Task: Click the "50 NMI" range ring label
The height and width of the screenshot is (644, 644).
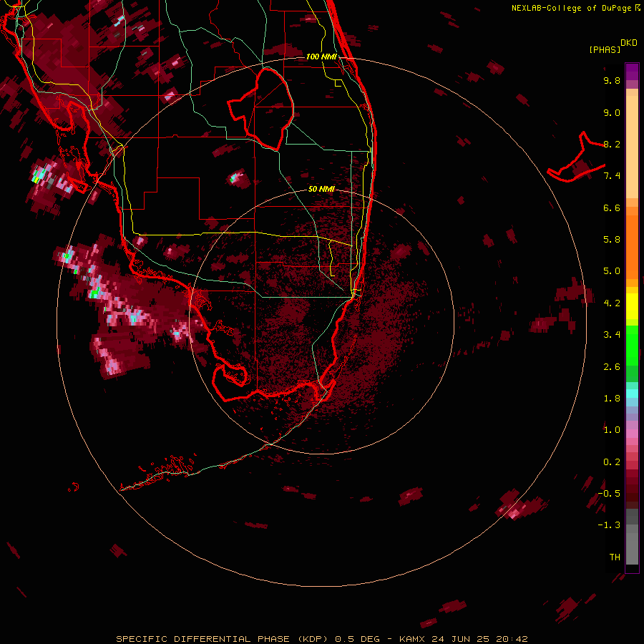Action: [x=321, y=189]
